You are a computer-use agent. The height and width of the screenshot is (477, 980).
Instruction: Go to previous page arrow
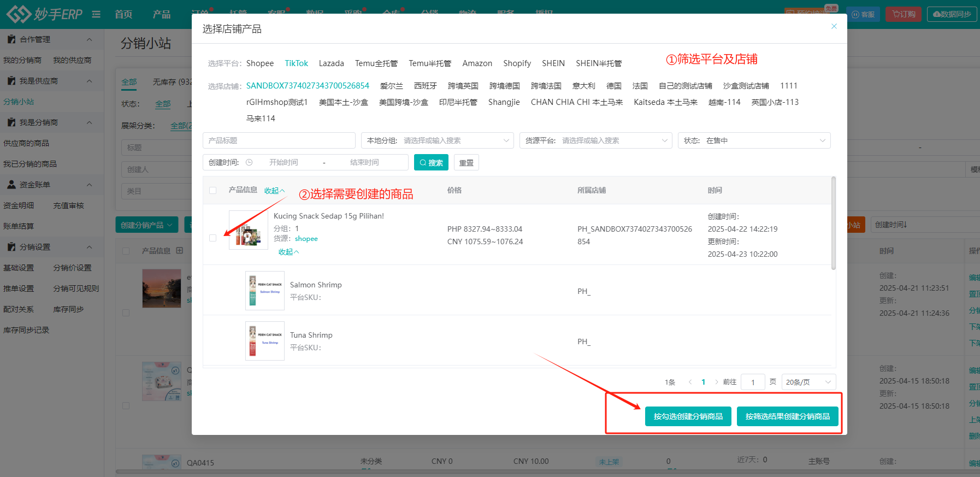[x=690, y=382]
